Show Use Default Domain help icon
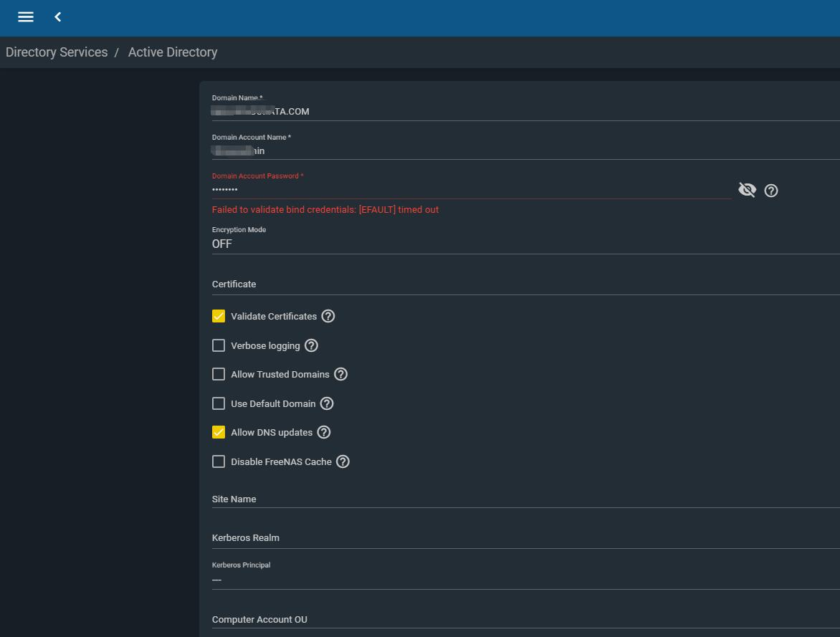 (327, 403)
